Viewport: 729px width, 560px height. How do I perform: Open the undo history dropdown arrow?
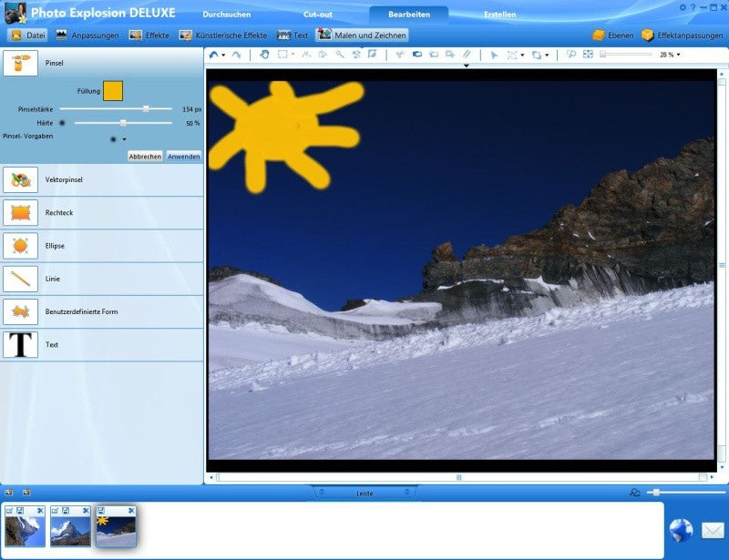[223, 56]
